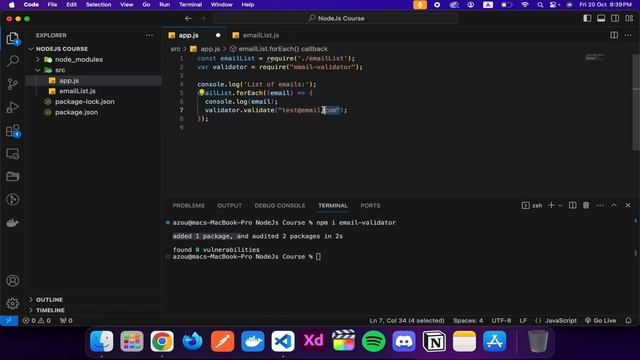Viewport: 640px width, 360px height.
Task: Open the Explorer view in activity bar
Action: pyautogui.click(x=13, y=39)
